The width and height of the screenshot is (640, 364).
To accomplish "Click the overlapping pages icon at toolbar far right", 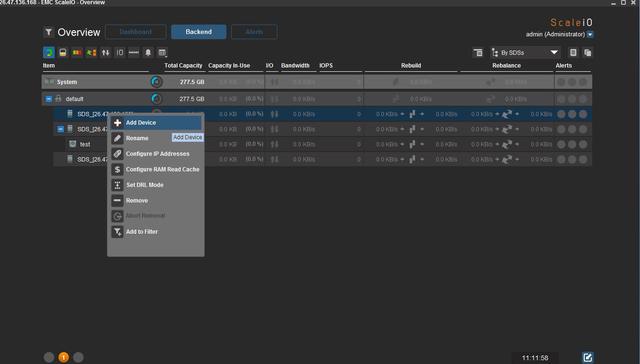I will pos(587,53).
